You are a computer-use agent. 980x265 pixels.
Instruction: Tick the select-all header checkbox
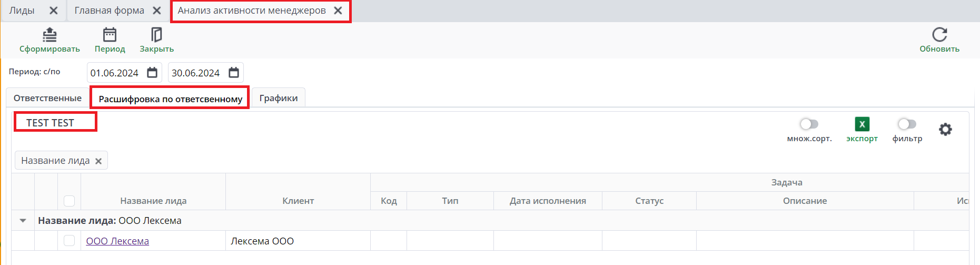(69, 201)
